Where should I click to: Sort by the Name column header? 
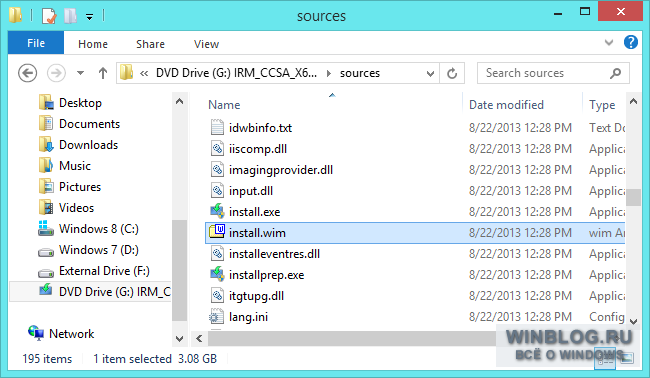pos(224,105)
